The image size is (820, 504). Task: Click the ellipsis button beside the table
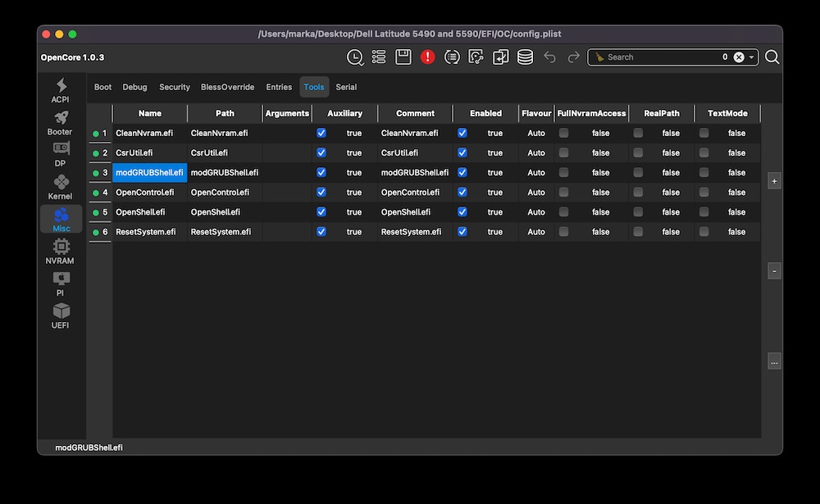coord(774,361)
